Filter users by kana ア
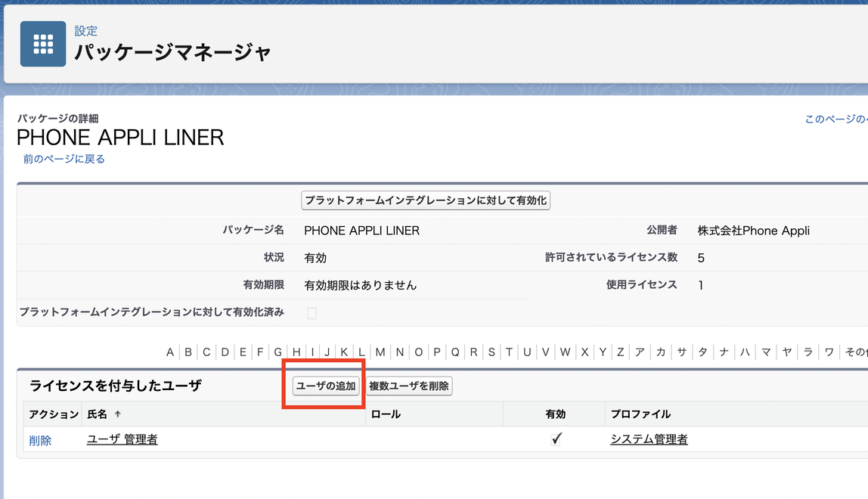The width and height of the screenshot is (868, 499). pyautogui.click(x=640, y=352)
